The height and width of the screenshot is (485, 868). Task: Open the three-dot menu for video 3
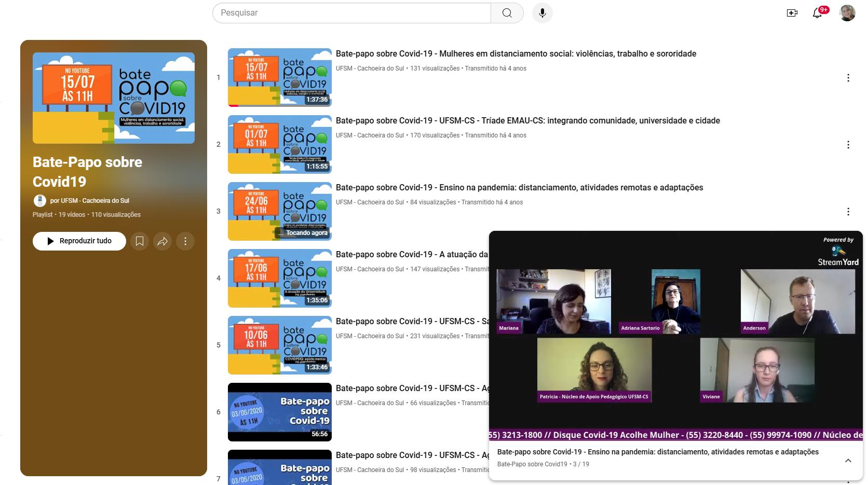[848, 212]
